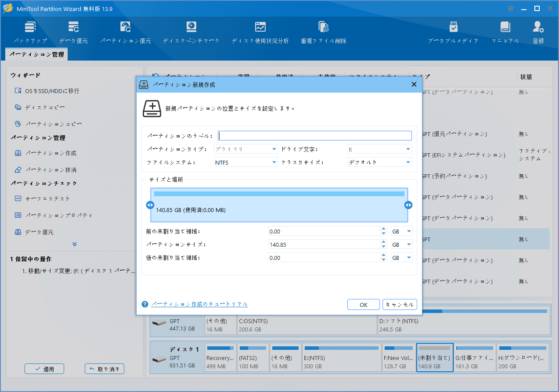Open ブータブルメディア builder
Screen dimensions: 559x392
click(x=454, y=32)
